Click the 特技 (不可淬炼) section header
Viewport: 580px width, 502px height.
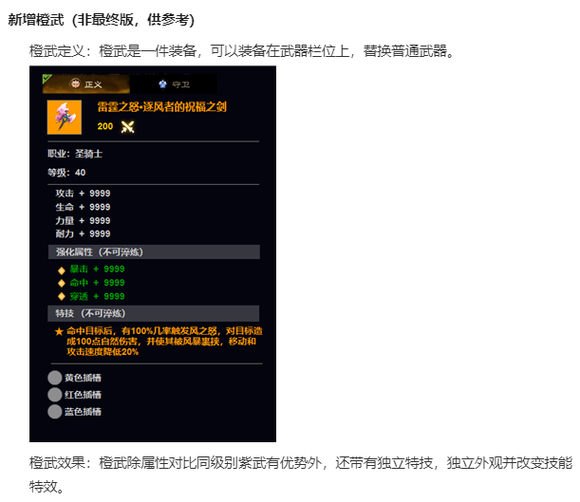pos(154,313)
